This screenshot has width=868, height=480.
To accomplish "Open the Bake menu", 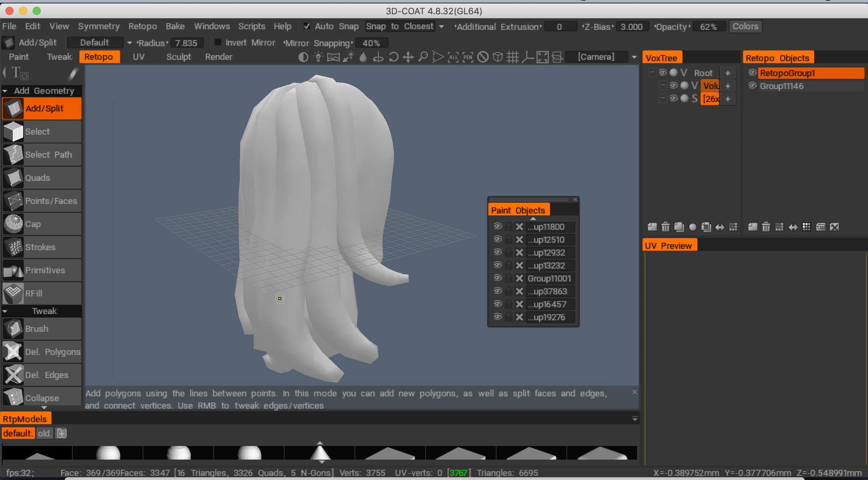I will (175, 26).
